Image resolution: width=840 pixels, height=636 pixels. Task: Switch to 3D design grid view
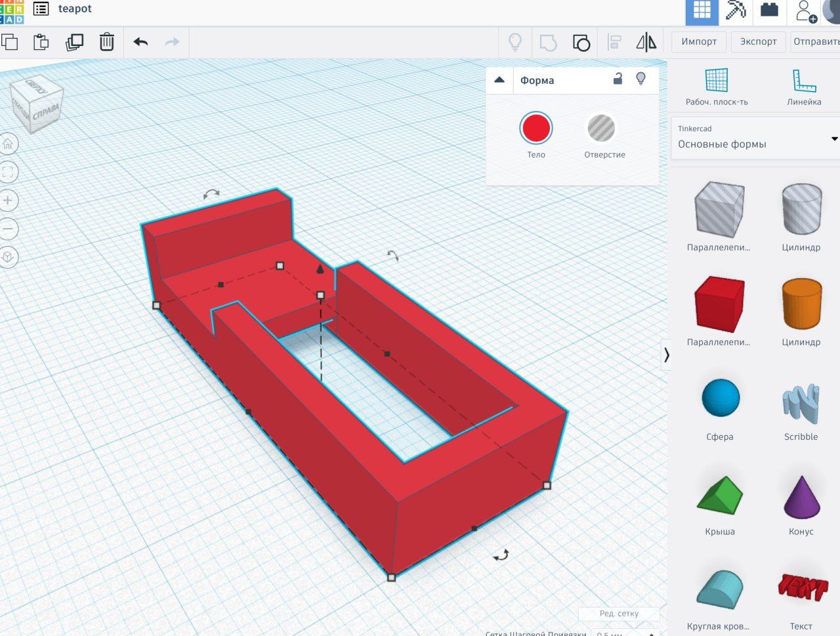702,11
